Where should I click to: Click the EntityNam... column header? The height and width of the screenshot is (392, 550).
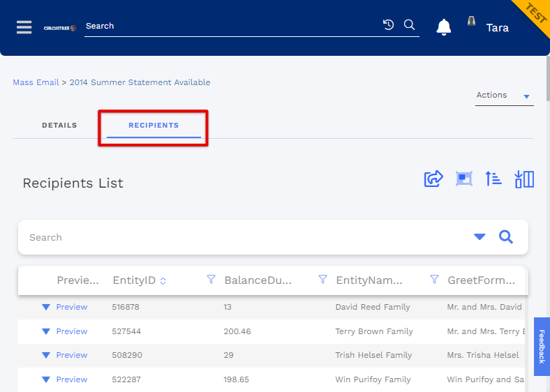(x=369, y=280)
